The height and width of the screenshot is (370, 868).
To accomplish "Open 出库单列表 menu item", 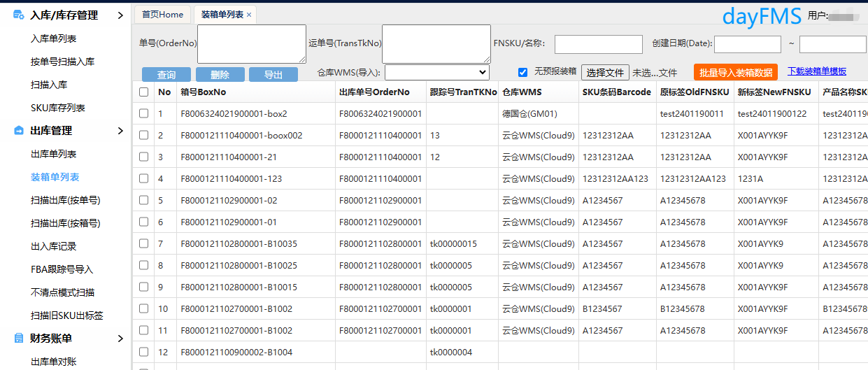I will 53,154.
